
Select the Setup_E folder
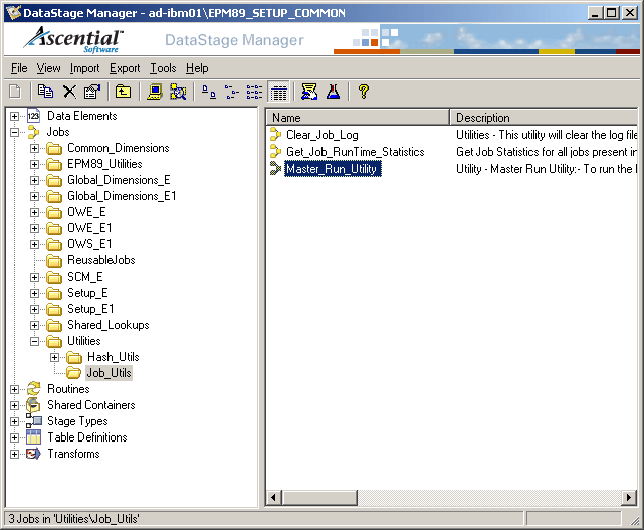coord(87,293)
